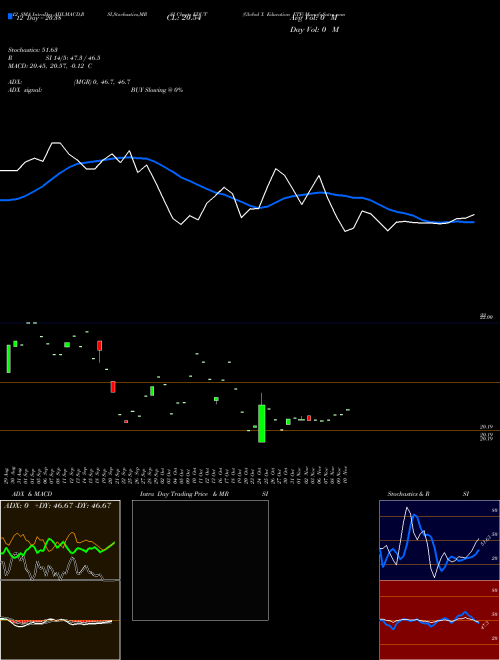Click the MACD histogram panel below the ADX chart

pos(60,620)
